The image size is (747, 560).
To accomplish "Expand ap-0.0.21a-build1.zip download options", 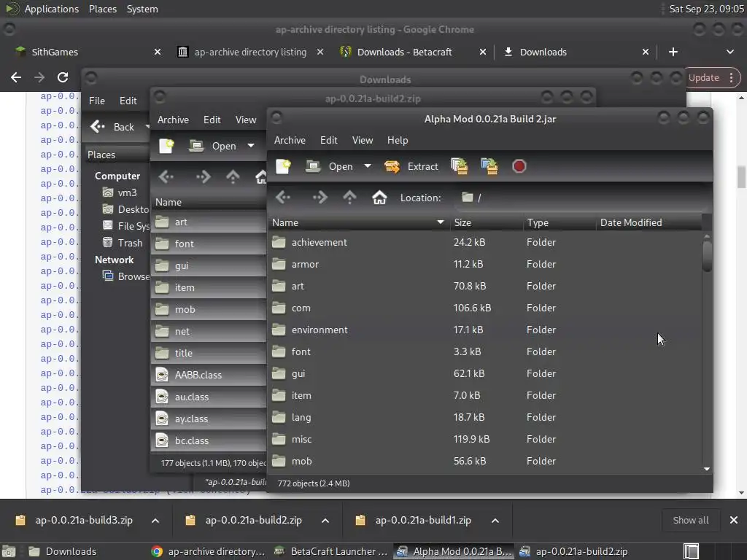I will pyautogui.click(x=495, y=521).
